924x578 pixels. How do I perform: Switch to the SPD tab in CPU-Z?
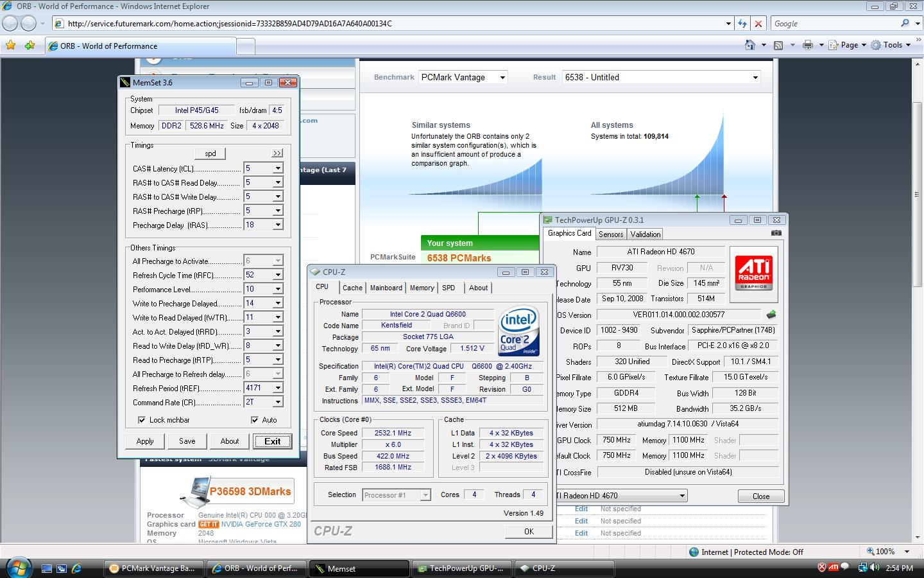(x=449, y=288)
